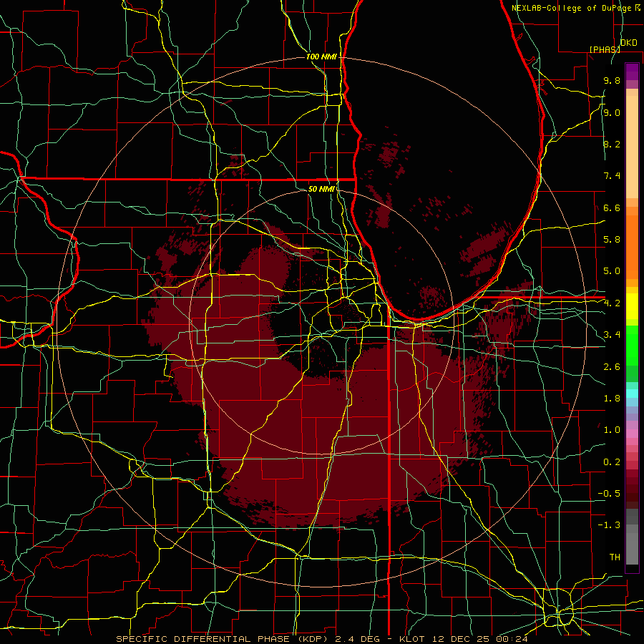Click the -0.5 value on color scale

[609, 494]
